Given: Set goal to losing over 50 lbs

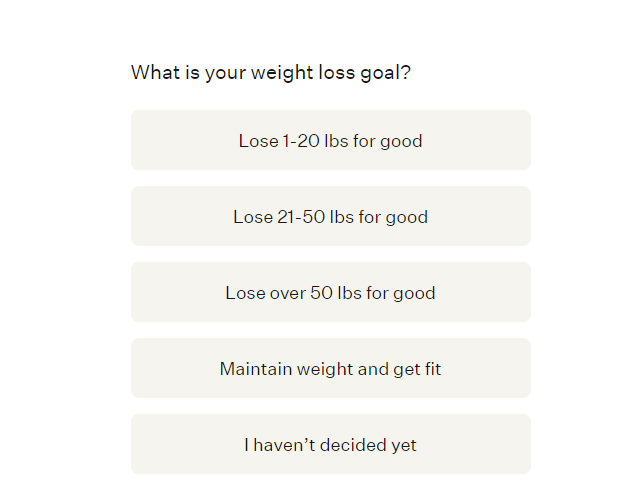Looking at the screenshot, I should tap(331, 292).
